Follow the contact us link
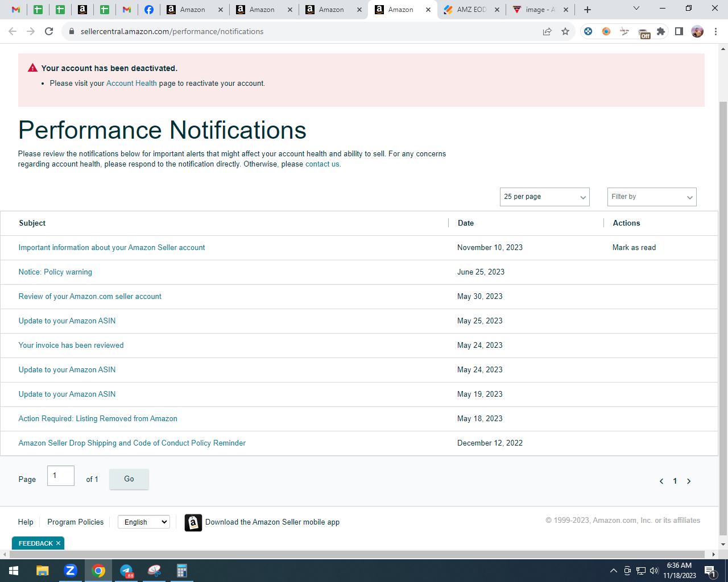 pyautogui.click(x=322, y=164)
